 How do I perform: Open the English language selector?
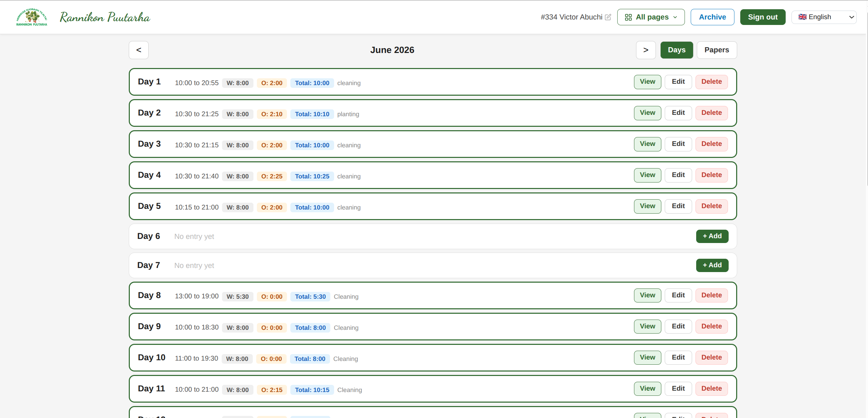click(824, 17)
